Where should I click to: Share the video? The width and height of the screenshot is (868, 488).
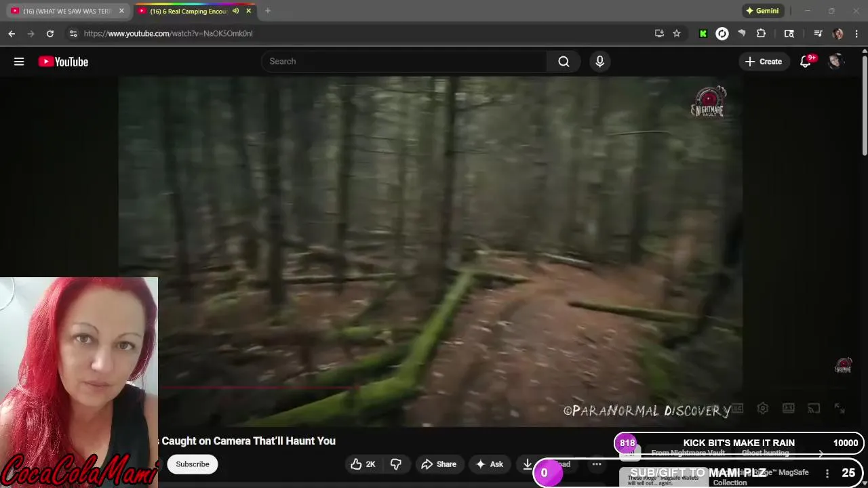(439, 464)
